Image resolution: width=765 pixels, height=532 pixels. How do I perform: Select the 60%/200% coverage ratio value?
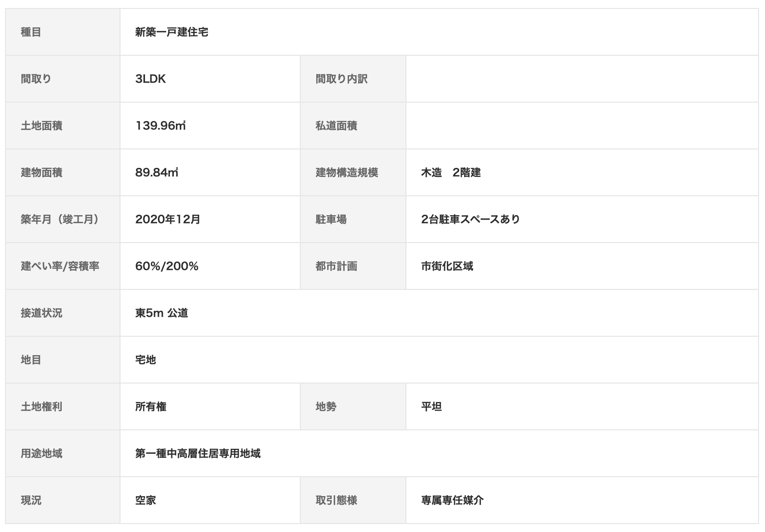(167, 266)
